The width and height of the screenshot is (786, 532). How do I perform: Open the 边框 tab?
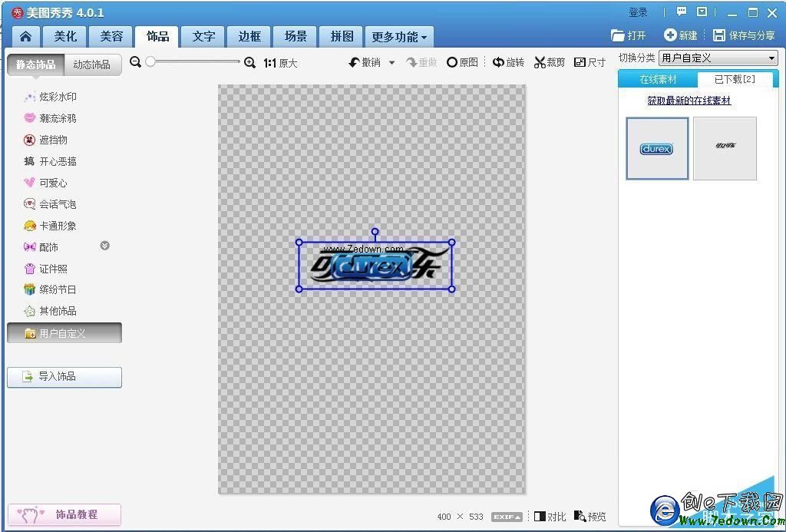249,37
